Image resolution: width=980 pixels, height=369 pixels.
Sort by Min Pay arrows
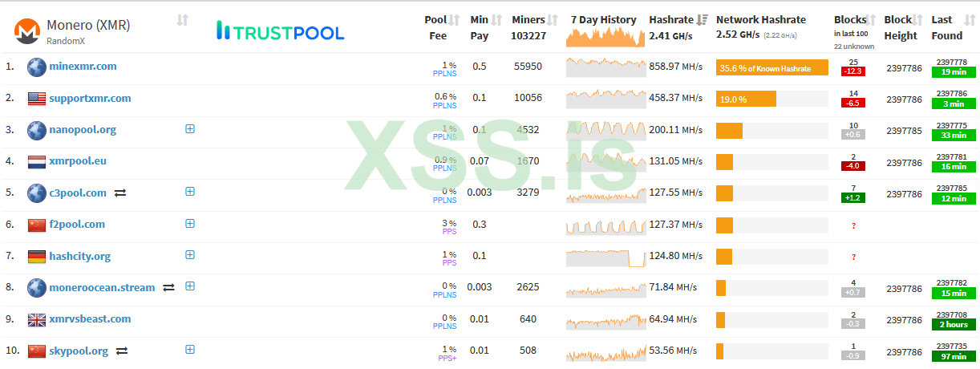(x=496, y=20)
